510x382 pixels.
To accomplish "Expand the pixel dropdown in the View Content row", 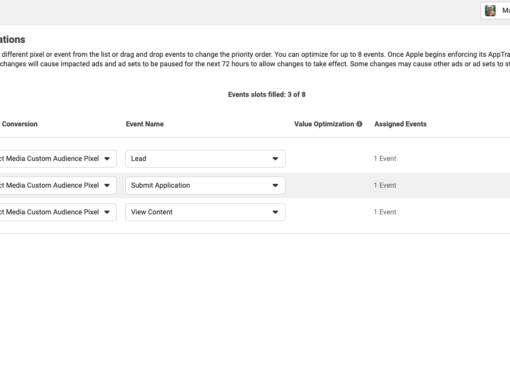I will [x=58, y=212].
